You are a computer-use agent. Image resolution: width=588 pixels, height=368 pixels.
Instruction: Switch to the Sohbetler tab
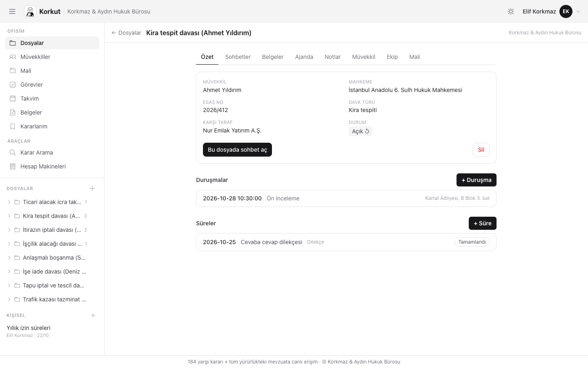pos(238,57)
